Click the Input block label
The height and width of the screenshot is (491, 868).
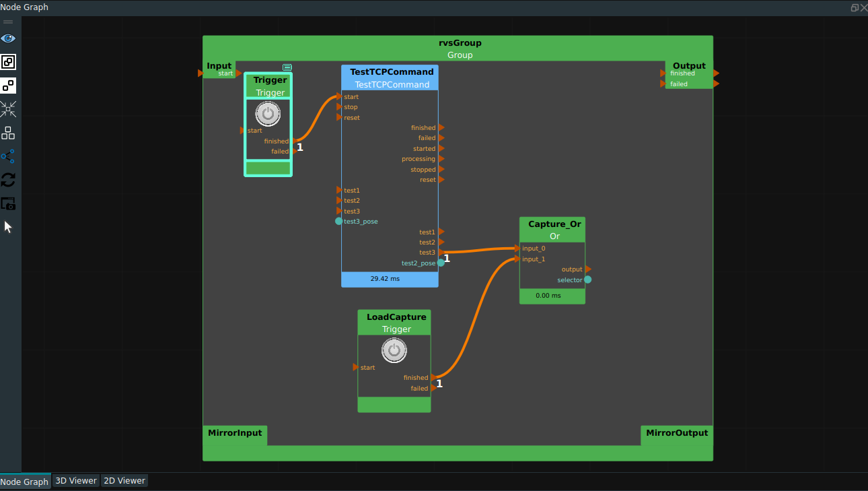coord(219,66)
